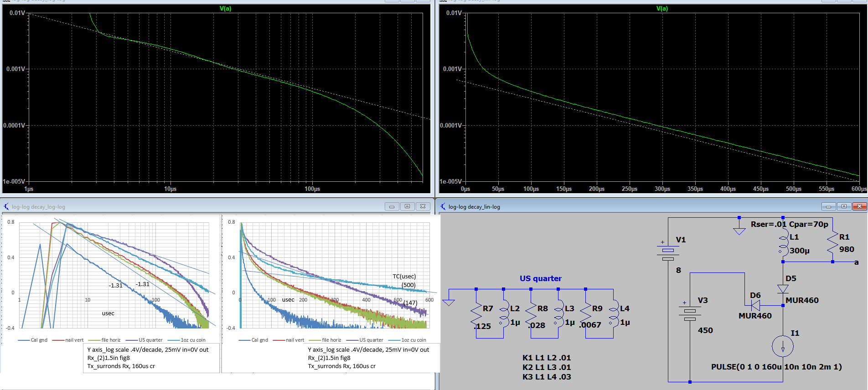Click the V(a) trace label on the logarithmic time plot
Image resolution: width=868 pixels, height=390 pixels.
(x=225, y=9)
